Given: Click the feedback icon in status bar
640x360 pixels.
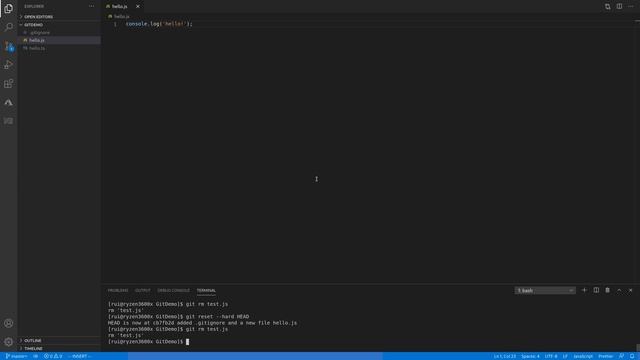Looking at the screenshot, I should [x=621, y=356].
